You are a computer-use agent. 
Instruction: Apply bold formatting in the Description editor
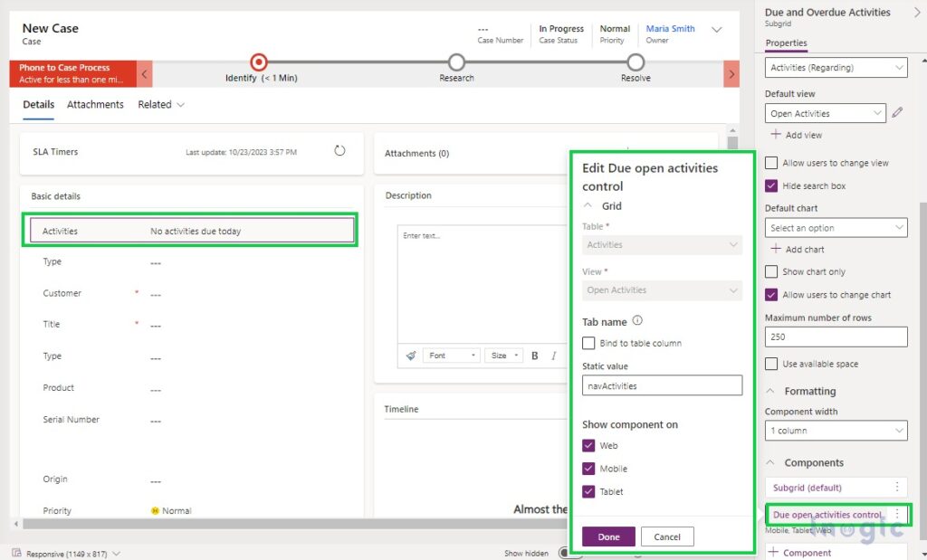534,356
